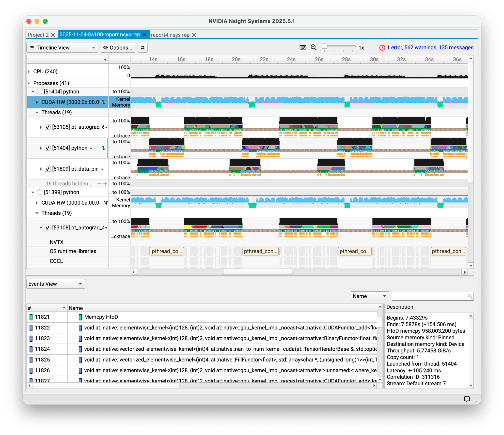Viewport: 504px width, 435px height.
Task: Open the 1 error, 562 warnings, 135 messages link
Action: tap(430, 47)
